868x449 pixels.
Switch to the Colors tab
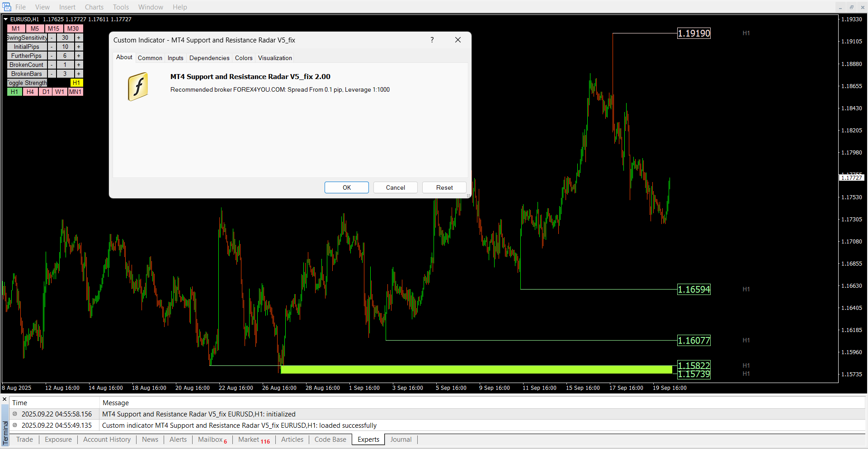click(x=243, y=58)
